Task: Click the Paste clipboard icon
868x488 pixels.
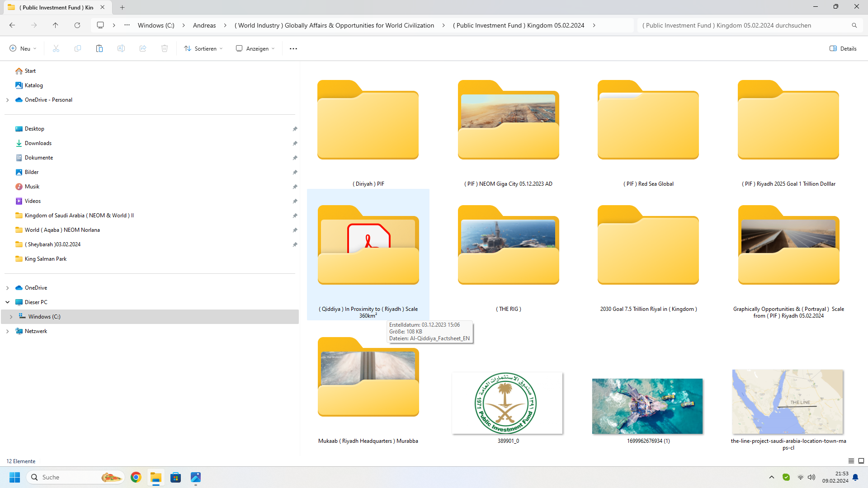Action: click(x=99, y=48)
